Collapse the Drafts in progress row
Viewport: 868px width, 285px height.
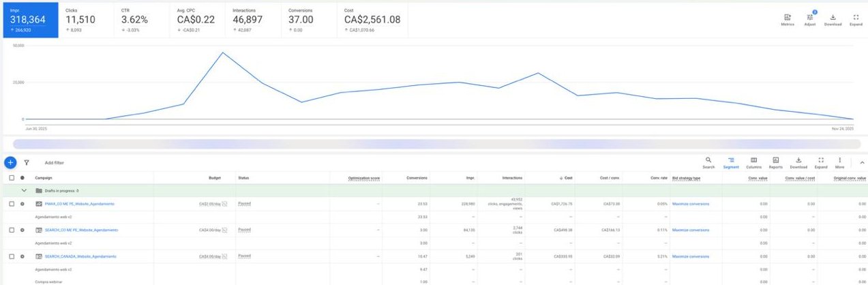(25, 191)
